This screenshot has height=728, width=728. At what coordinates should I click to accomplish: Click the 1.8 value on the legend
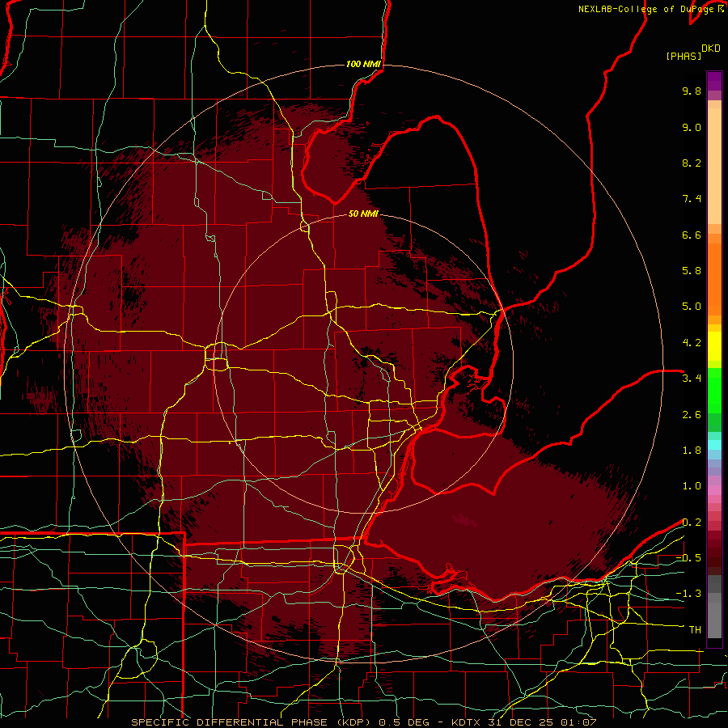point(692,451)
